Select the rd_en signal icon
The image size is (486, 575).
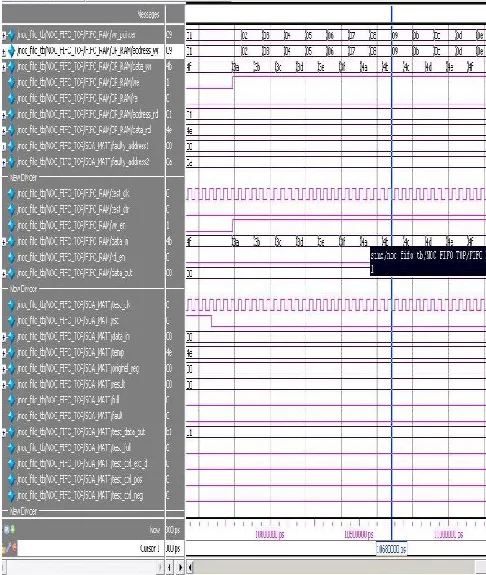click(x=11, y=257)
